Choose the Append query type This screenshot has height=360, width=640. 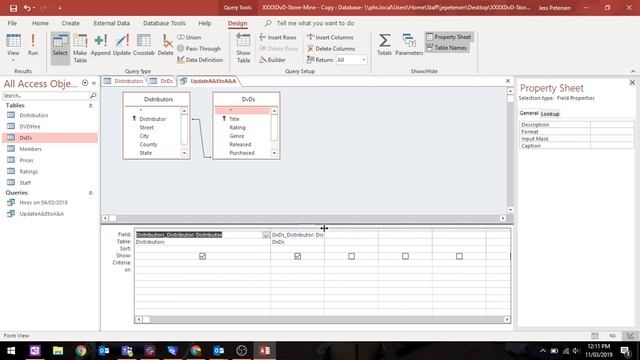pyautogui.click(x=100, y=45)
